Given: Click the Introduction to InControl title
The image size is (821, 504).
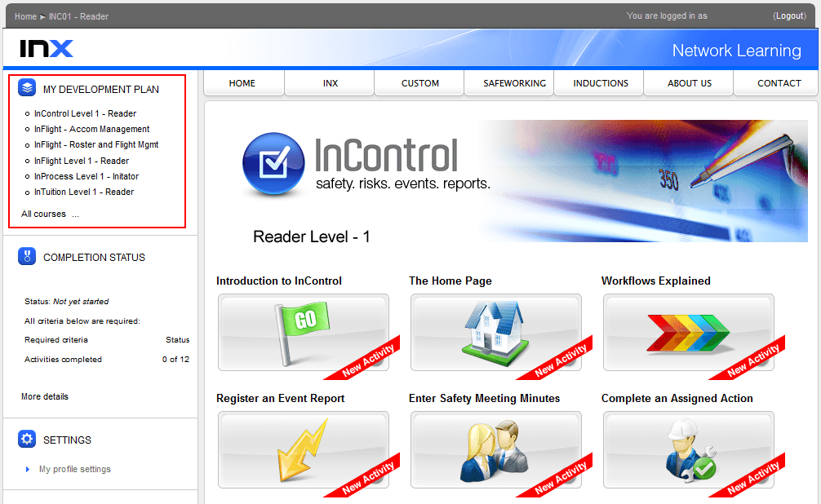Looking at the screenshot, I should pos(279,281).
